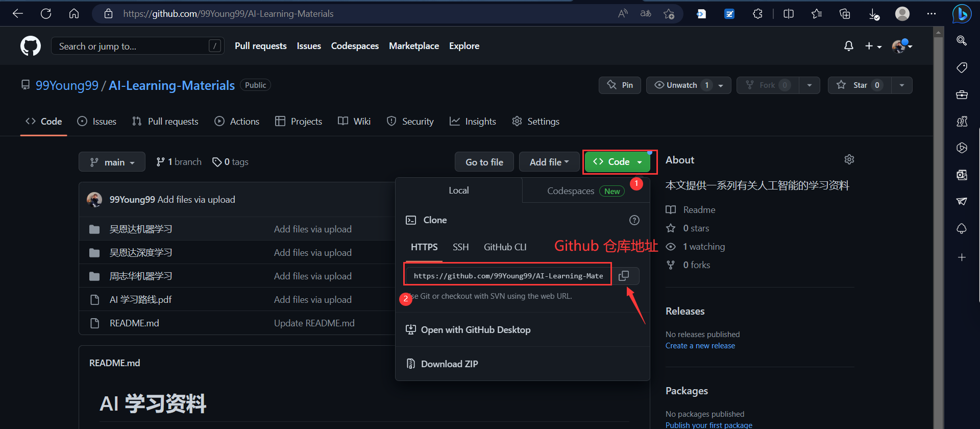Open the Insights tab
The width and height of the screenshot is (980, 429).
tap(473, 122)
